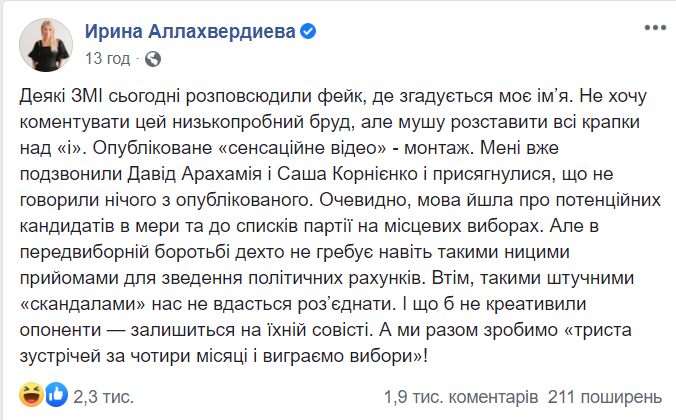This screenshot has height=420, width=676.
Task: Click the blue Like thumbs-up reaction icon
Action: [56, 395]
